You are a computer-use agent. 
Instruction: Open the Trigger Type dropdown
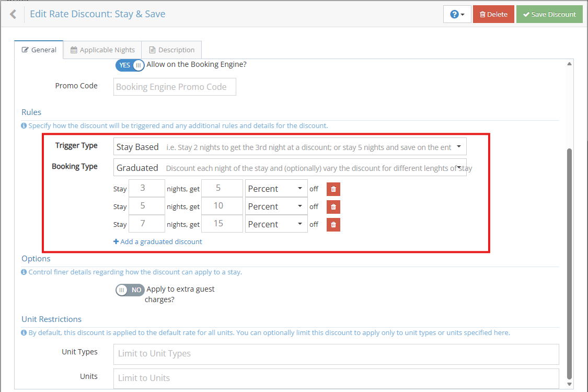click(x=290, y=147)
